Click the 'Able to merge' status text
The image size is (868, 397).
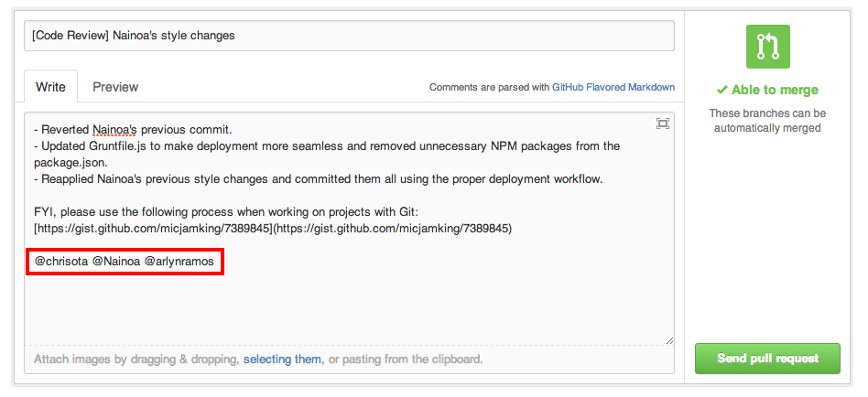(x=775, y=90)
